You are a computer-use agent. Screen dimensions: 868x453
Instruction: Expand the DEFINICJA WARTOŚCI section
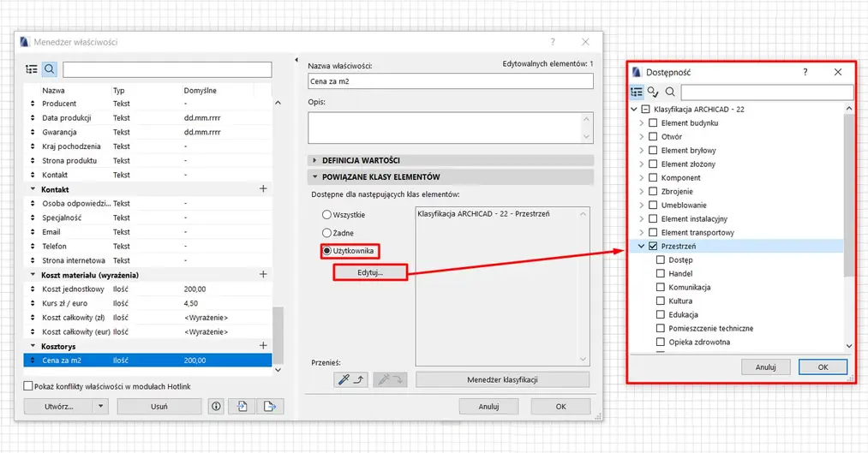tap(314, 160)
